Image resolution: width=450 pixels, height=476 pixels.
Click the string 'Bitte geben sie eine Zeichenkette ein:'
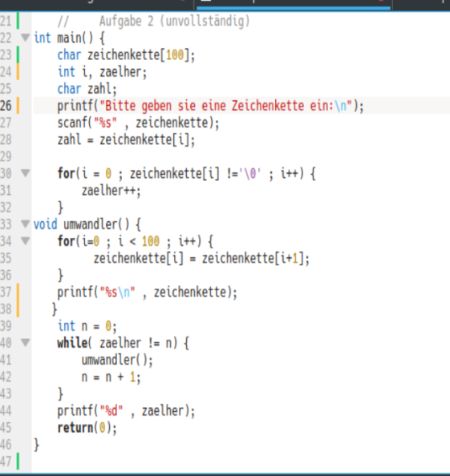(220, 106)
